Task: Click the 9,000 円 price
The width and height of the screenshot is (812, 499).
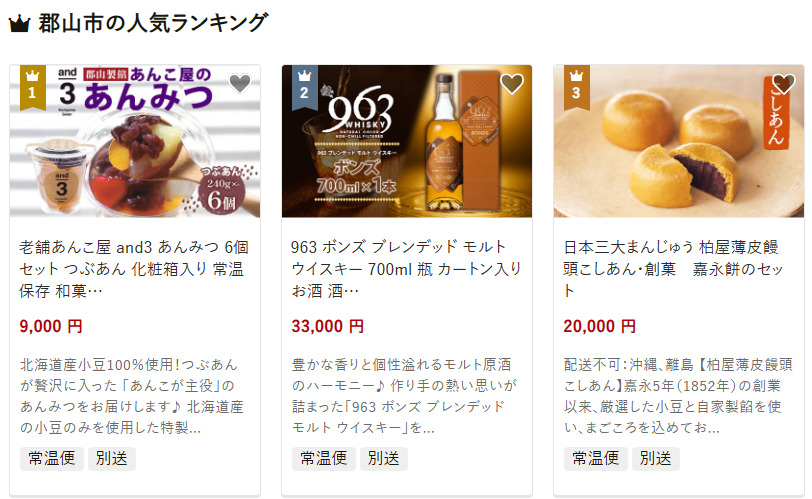Action: [51, 326]
